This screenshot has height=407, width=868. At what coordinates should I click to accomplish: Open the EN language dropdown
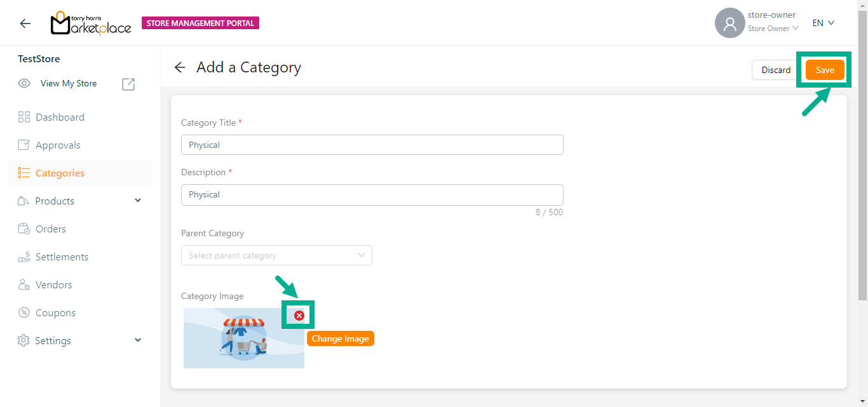823,23
